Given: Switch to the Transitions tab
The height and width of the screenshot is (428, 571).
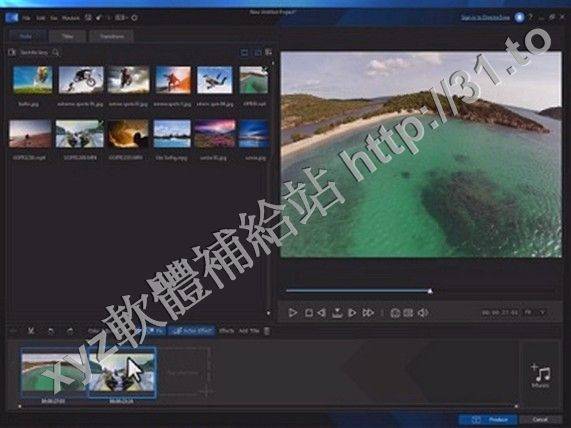Looking at the screenshot, I should click(x=112, y=36).
